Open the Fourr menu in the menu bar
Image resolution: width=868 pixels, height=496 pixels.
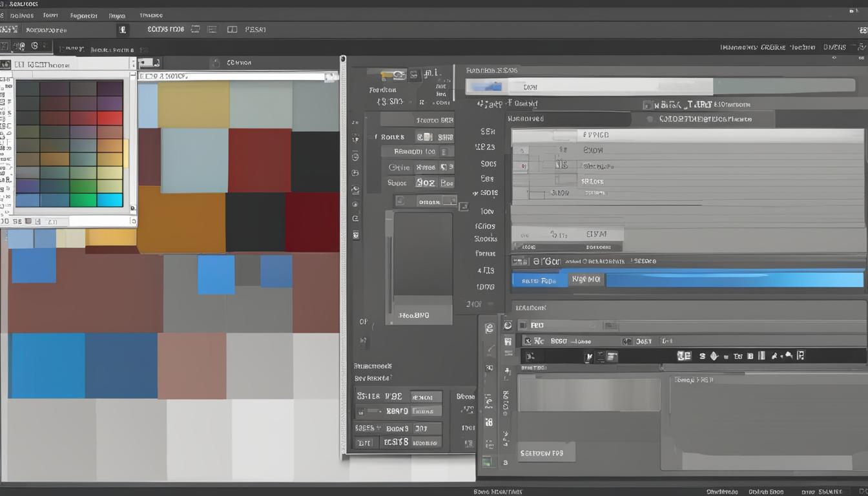coord(50,15)
